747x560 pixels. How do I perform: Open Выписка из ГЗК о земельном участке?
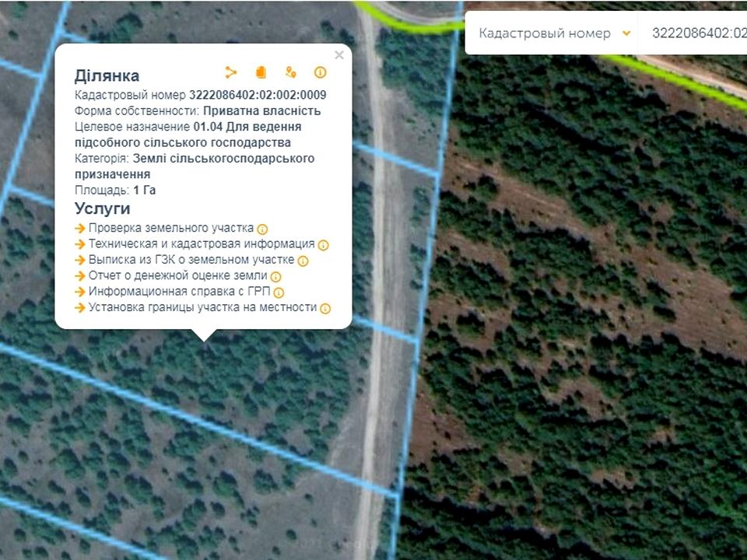[191, 260]
